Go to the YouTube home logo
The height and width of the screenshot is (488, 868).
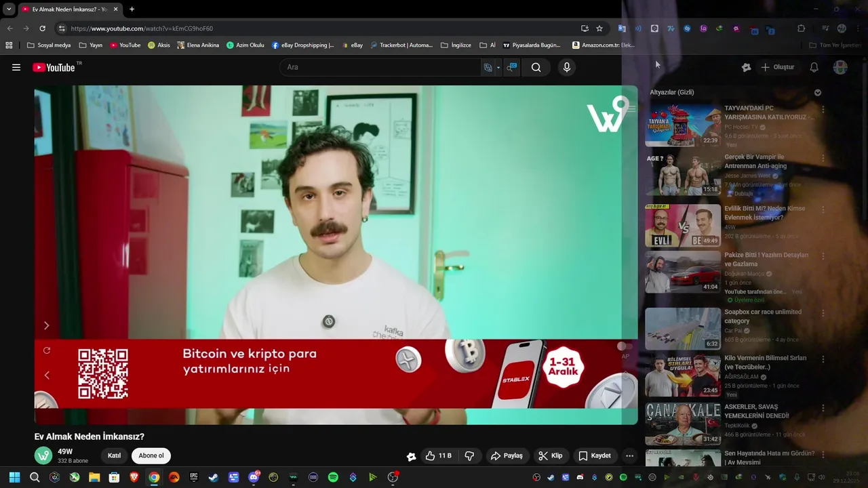(x=54, y=67)
